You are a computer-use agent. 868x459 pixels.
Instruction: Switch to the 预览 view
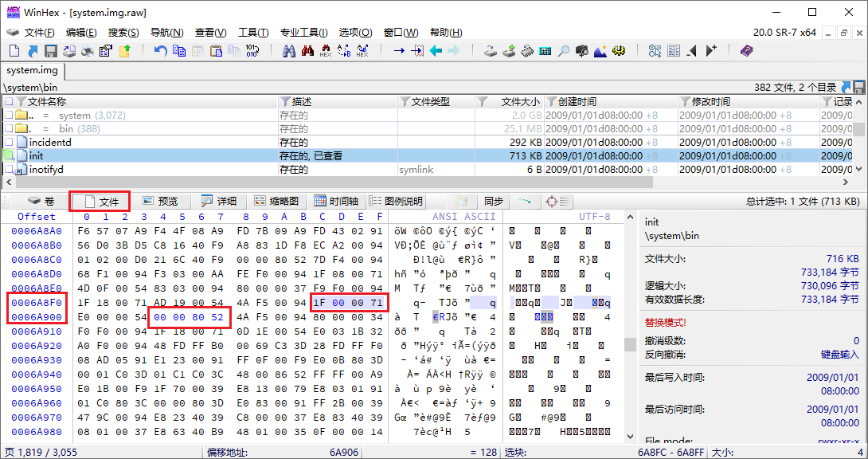[161, 201]
